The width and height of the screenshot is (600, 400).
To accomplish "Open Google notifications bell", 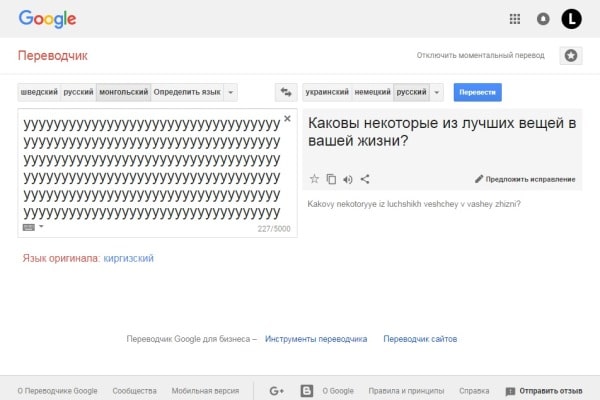I will (x=543, y=18).
